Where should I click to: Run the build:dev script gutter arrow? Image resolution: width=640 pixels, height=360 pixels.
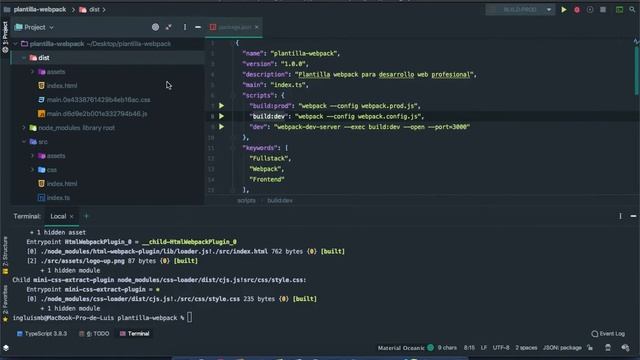click(221, 116)
